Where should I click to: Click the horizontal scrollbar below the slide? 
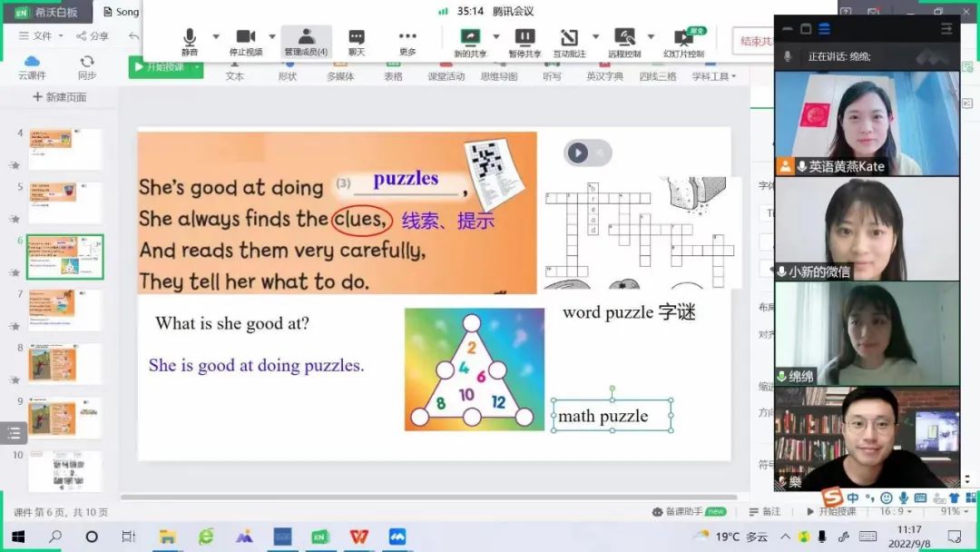(428, 498)
